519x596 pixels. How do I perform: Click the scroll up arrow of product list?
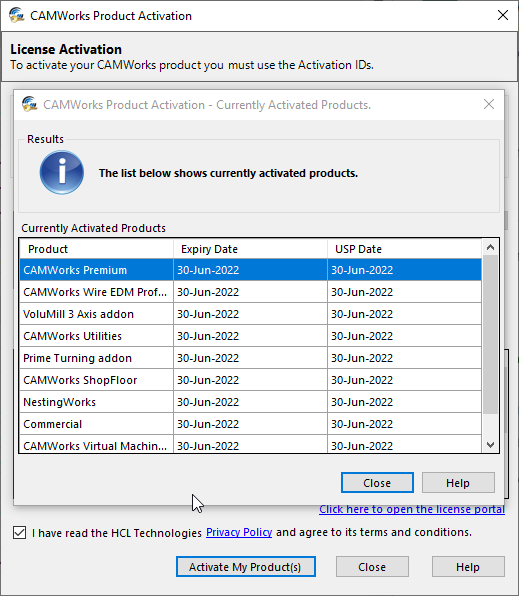point(490,247)
